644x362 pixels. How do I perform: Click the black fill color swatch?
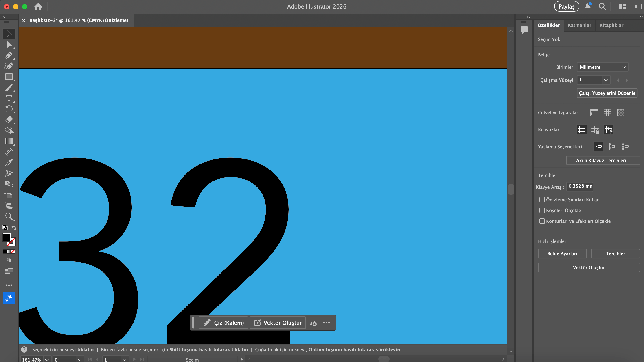click(x=7, y=237)
